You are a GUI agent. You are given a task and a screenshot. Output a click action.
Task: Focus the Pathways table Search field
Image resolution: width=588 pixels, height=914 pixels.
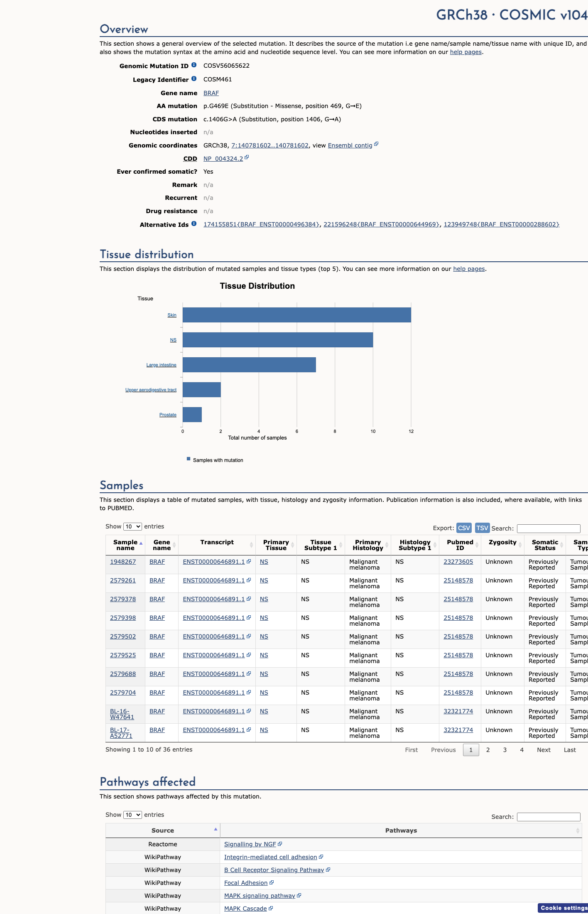coord(549,817)
